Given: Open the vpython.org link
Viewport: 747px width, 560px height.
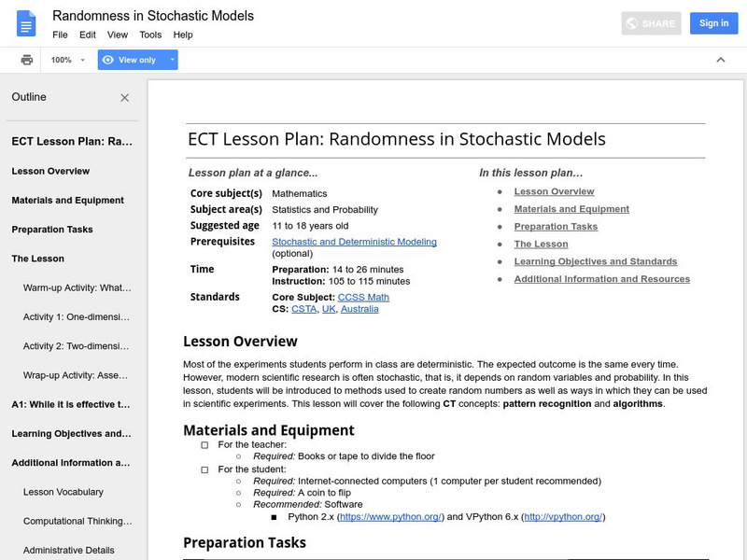Looking at the screenshot, I should pyautogui.click(x=563, y=516).
